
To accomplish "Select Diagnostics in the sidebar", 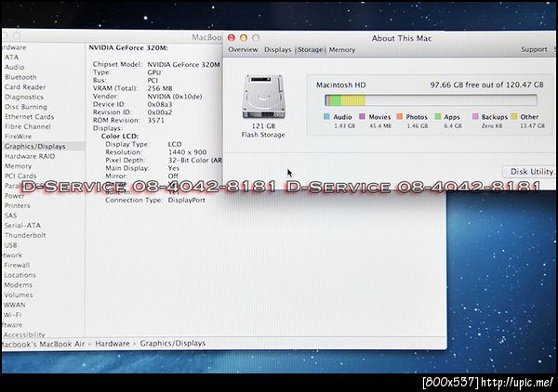I will click(x=24, y=97).
